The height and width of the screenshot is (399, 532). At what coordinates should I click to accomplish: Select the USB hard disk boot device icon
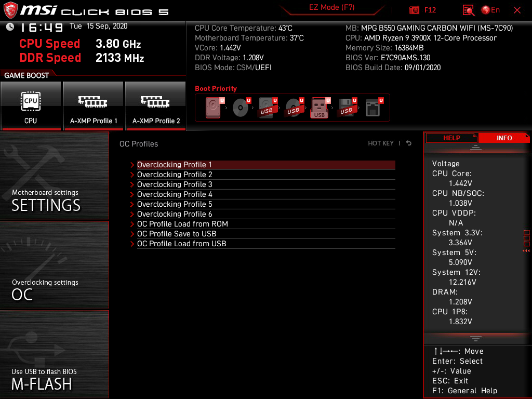click(268, 108)
